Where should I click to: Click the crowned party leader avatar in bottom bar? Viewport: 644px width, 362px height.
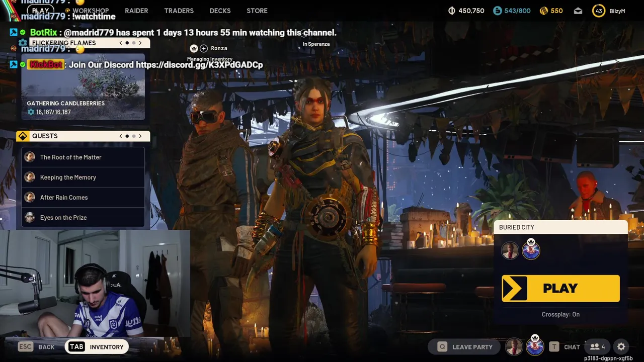[x=535, y=346]
